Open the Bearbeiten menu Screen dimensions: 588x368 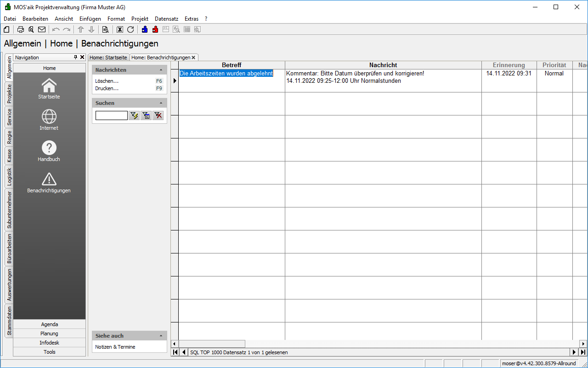coord(35,19)
